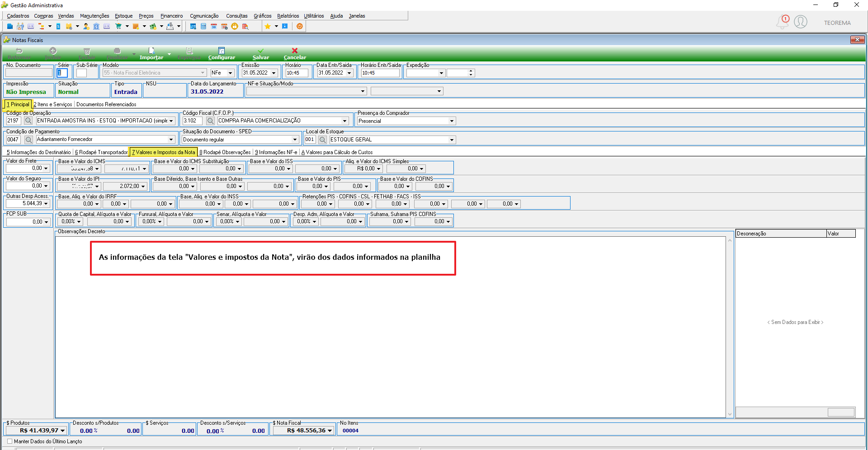Viewport: 868px width, 450px height.
Task: Click the Salvar button
Action: 261,54
